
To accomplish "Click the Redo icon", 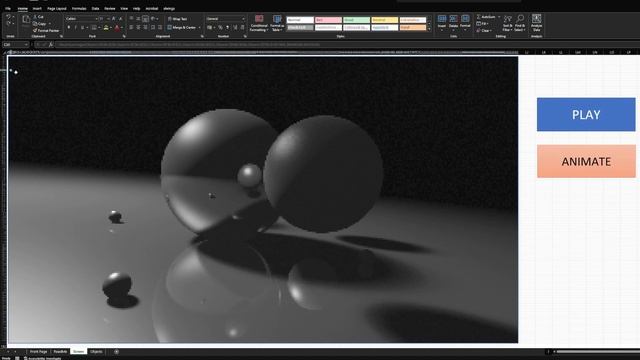I will point(9,24).
